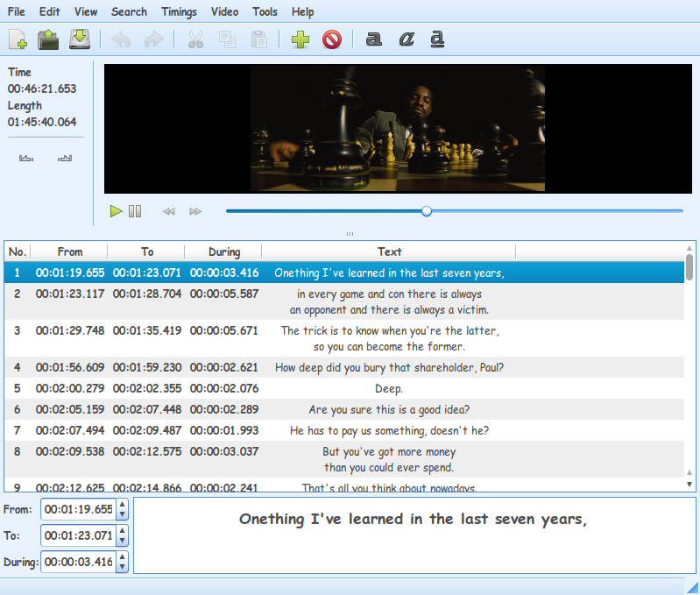Open the Edit menu
The width and height of the screenshot is (700, 595).
tap(50, 11)
